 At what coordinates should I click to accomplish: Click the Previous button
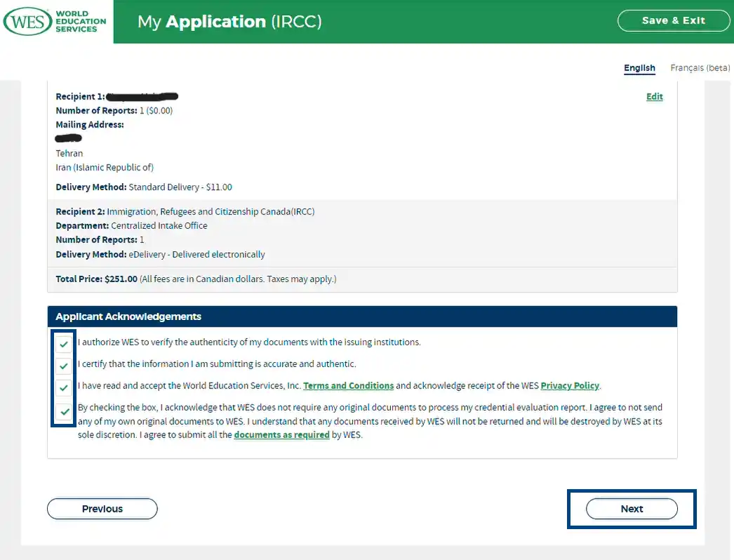pos(102,509)
